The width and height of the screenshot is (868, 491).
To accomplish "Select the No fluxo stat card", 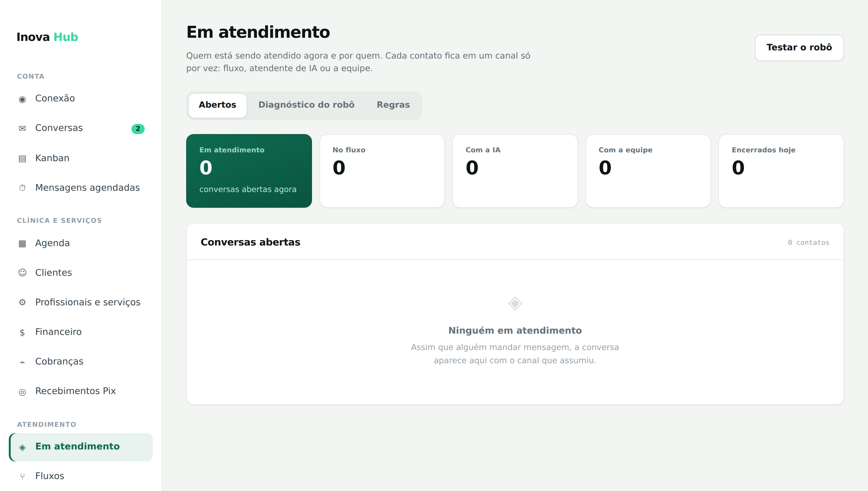I will point(382,171).
